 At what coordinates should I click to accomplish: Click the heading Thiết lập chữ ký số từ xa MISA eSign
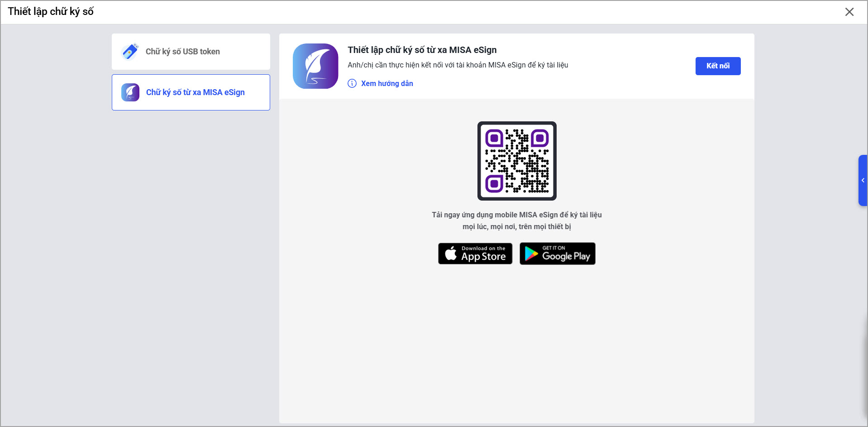(x=422, y=50)
